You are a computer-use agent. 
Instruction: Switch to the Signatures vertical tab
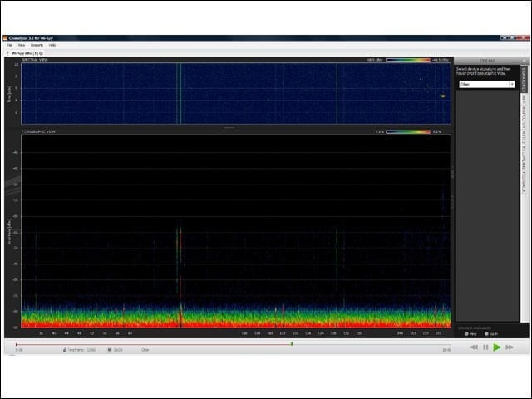tap(524, 80)
